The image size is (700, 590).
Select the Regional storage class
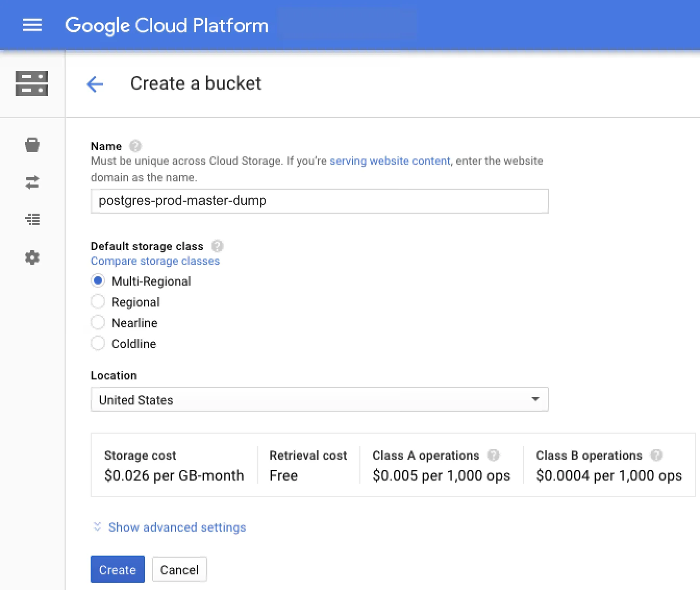coord(98,302)
